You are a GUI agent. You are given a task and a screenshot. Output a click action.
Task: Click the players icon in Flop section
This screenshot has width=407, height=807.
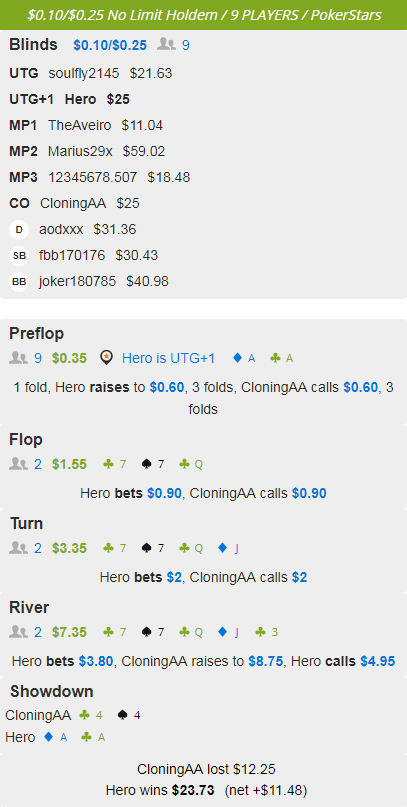point(19,464)
